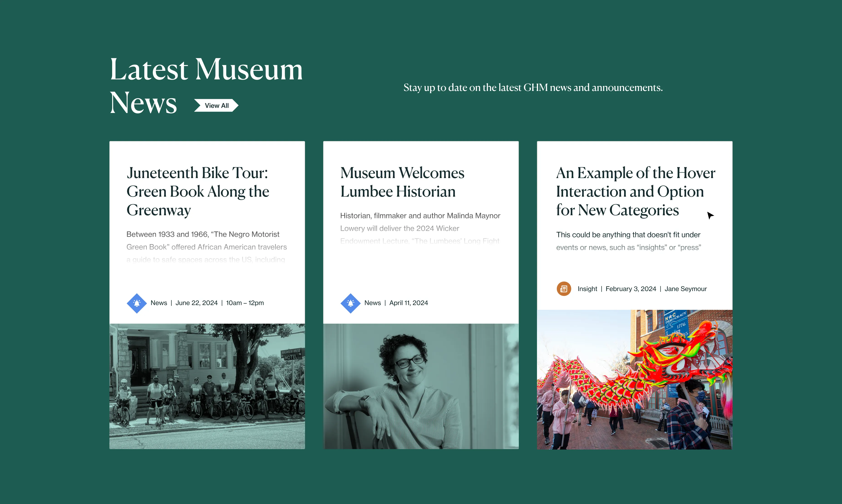842x504 pixels.
Task: Open the "Juneteenth Bike Tour: Green Book Along the Greenway" article
Action: [x=198, y=191]
